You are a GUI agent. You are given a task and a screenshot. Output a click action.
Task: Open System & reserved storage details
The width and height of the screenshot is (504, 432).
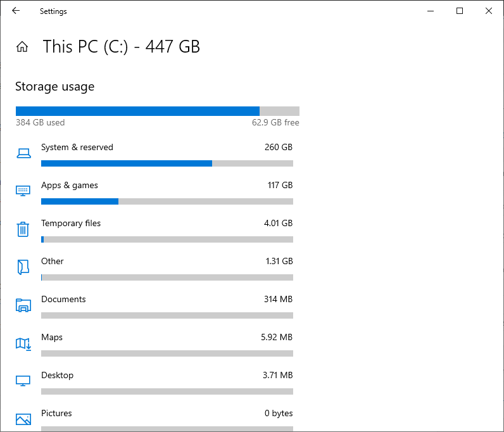[x=154, y=154]
